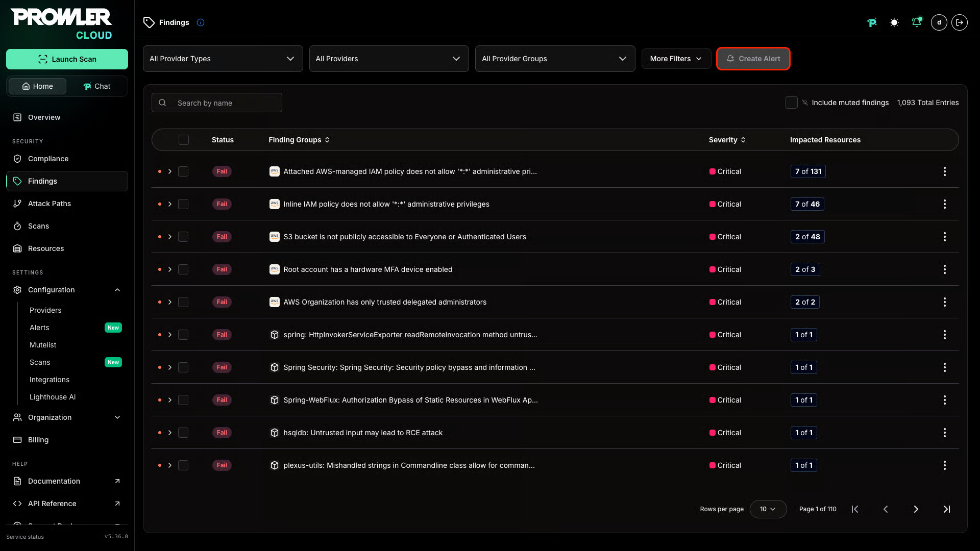Viewport: 980px width, 551px height.
Task: Toggle light theme sun icon
Action: (894, 22)
